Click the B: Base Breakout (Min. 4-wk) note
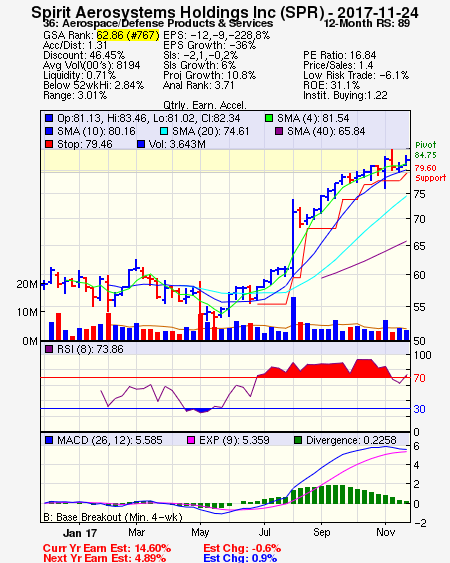The height and width of the screenshot is (563, 450). (x=113, y=517)
